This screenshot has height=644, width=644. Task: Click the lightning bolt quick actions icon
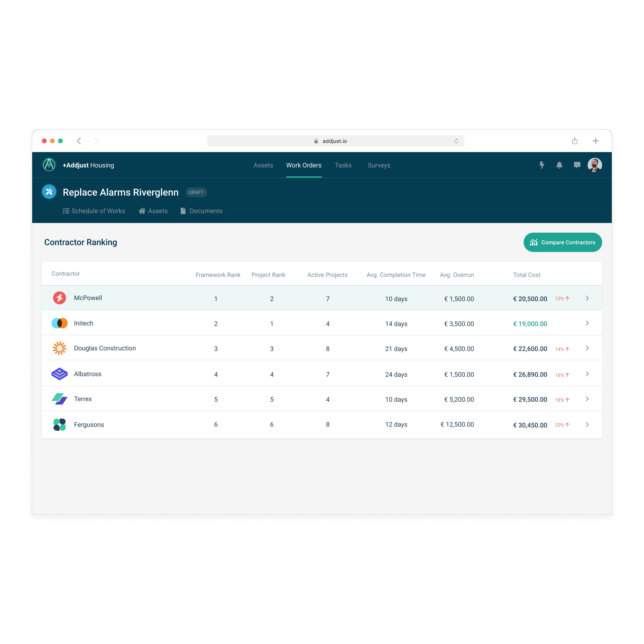coord(542,165)
